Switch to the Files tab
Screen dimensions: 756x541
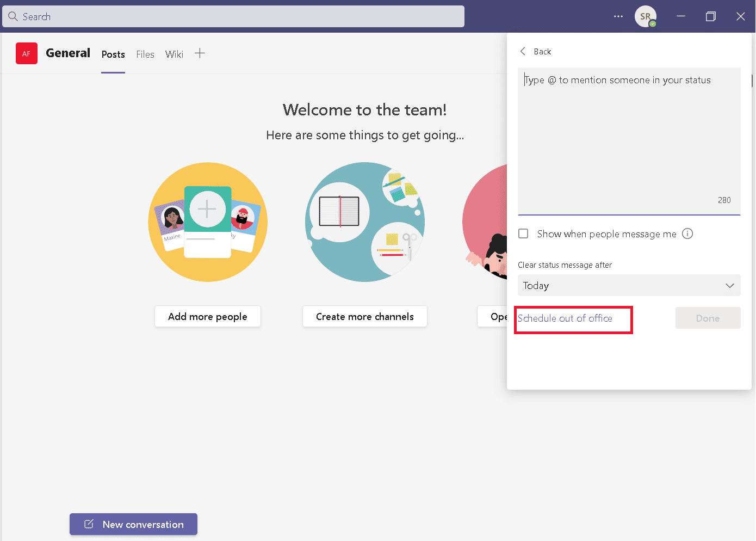click(145, 54)
